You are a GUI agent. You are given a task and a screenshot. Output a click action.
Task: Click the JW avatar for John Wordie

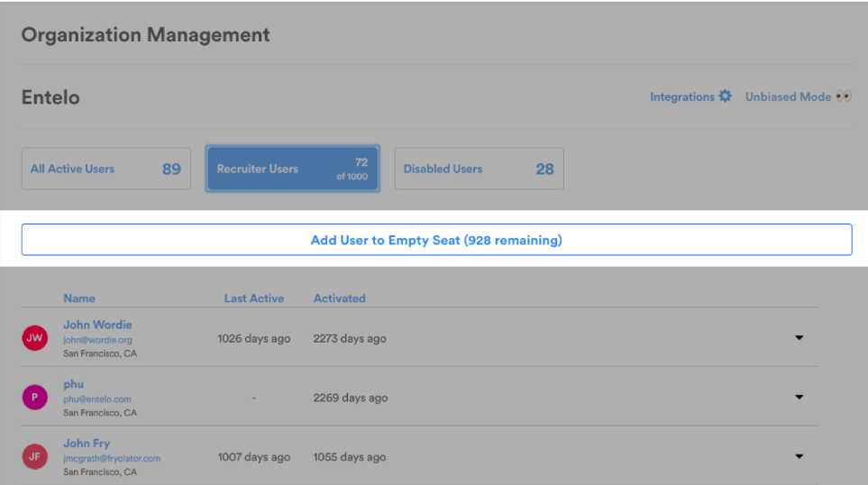35,338
